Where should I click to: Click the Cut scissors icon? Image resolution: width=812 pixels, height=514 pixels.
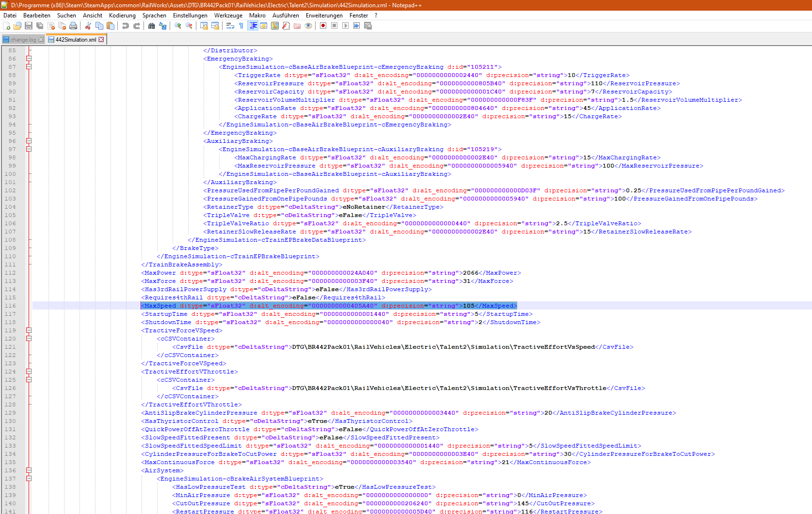[x=88, y=26]
